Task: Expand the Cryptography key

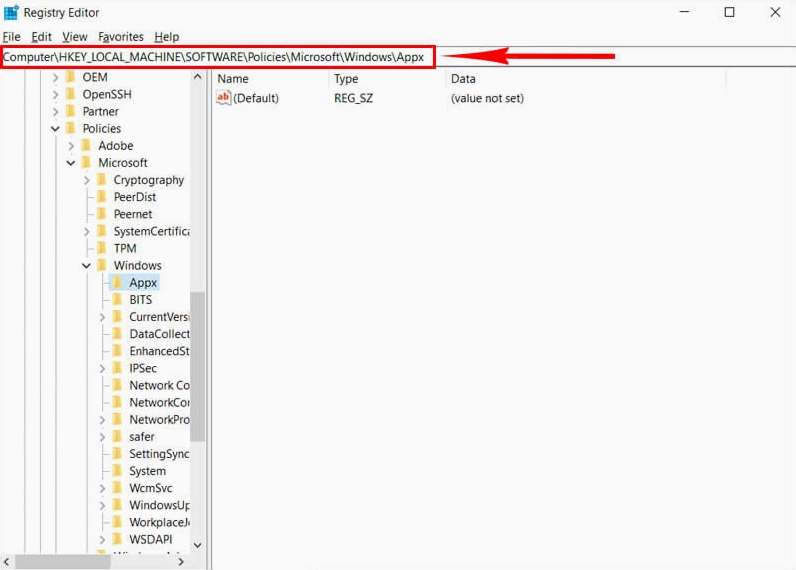Action: [x=86, y=180]
